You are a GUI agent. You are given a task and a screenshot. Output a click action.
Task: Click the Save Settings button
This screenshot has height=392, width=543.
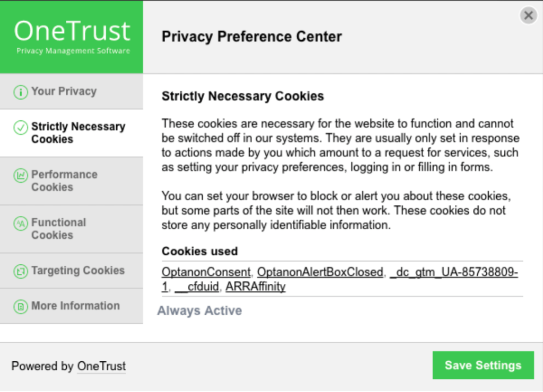click(483, 366)
